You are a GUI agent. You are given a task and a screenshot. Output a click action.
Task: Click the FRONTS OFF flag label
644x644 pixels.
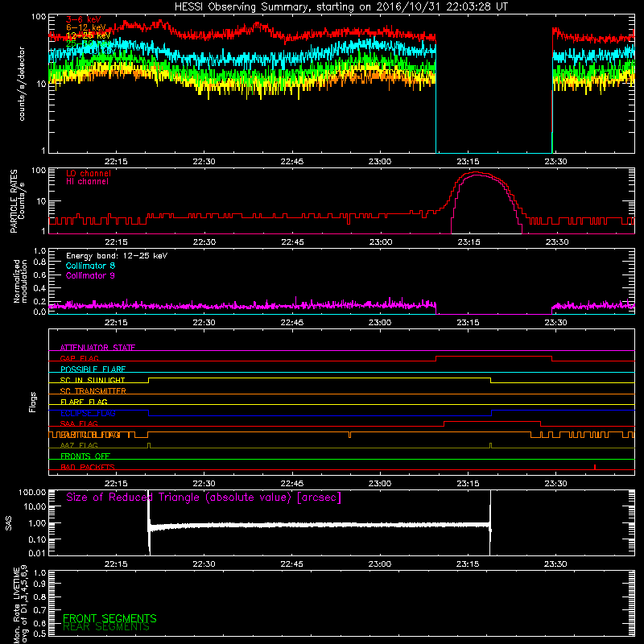click(85, 456)
